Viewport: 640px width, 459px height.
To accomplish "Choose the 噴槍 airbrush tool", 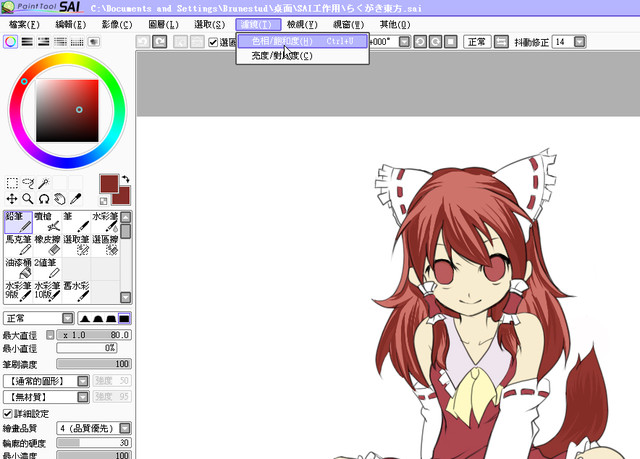I will (47, 222).
